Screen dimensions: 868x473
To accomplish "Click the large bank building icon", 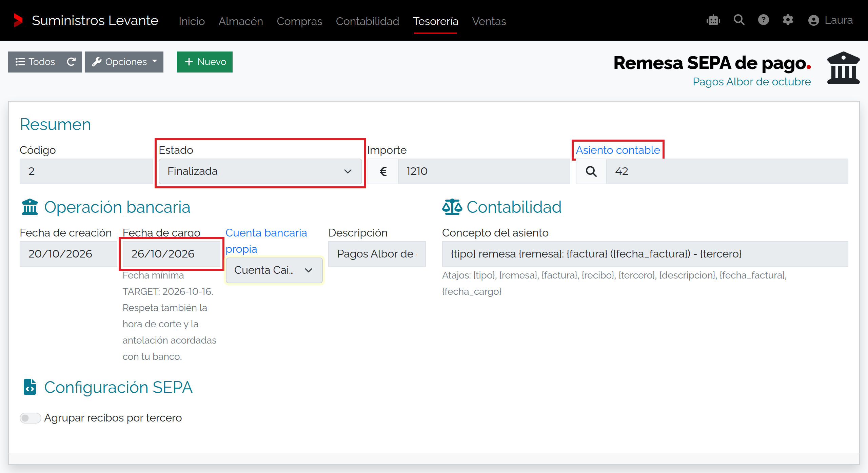I will (843, 68).
